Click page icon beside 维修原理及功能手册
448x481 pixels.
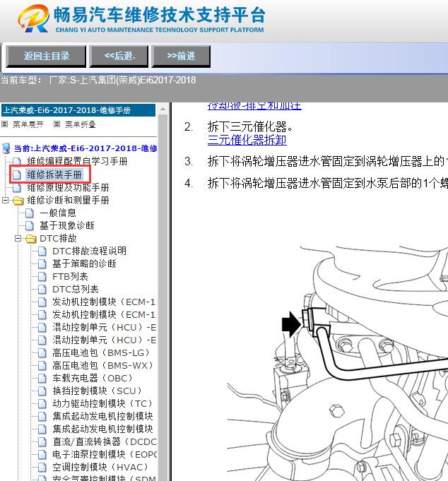point(17,187)
